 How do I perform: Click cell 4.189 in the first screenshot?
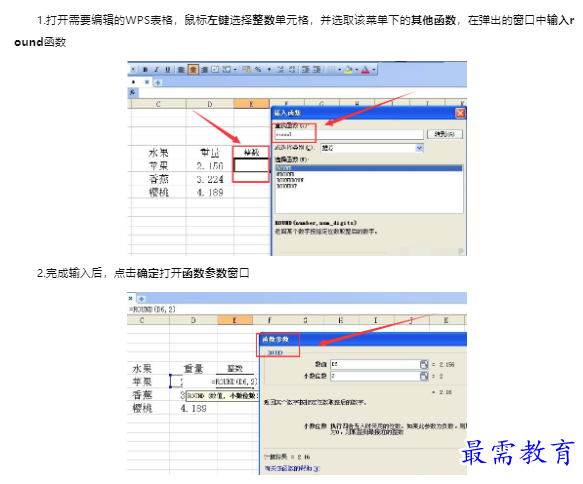click(210, 193)
